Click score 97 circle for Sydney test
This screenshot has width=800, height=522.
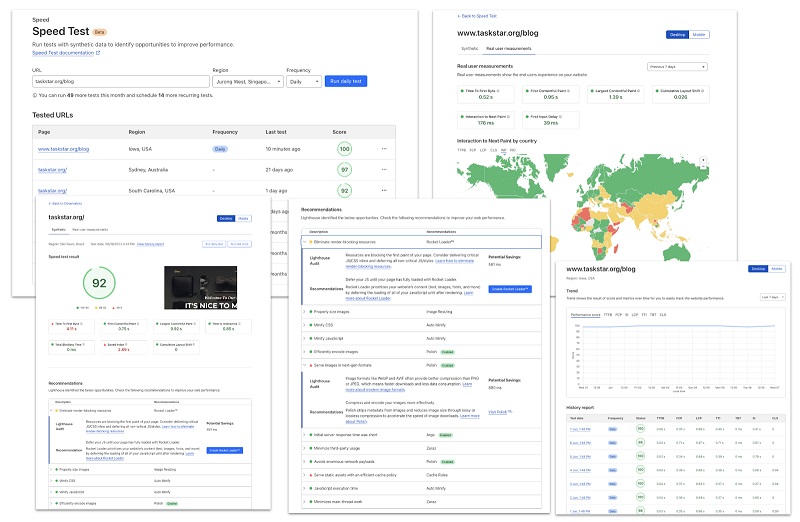[344, 170]
